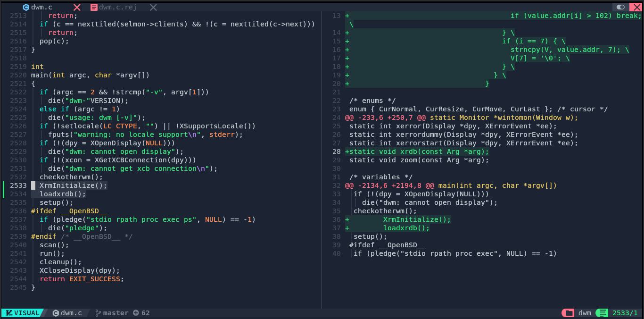Screen dimensions: 644x319
Task: Click the added XrmInitialize(); line in dwm.c.rej
Action: [x=417, y=219]
